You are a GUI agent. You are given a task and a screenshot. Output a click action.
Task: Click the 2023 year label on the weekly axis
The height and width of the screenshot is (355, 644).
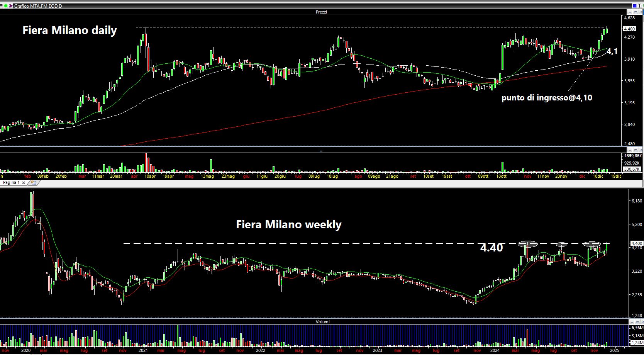(377, 351)
